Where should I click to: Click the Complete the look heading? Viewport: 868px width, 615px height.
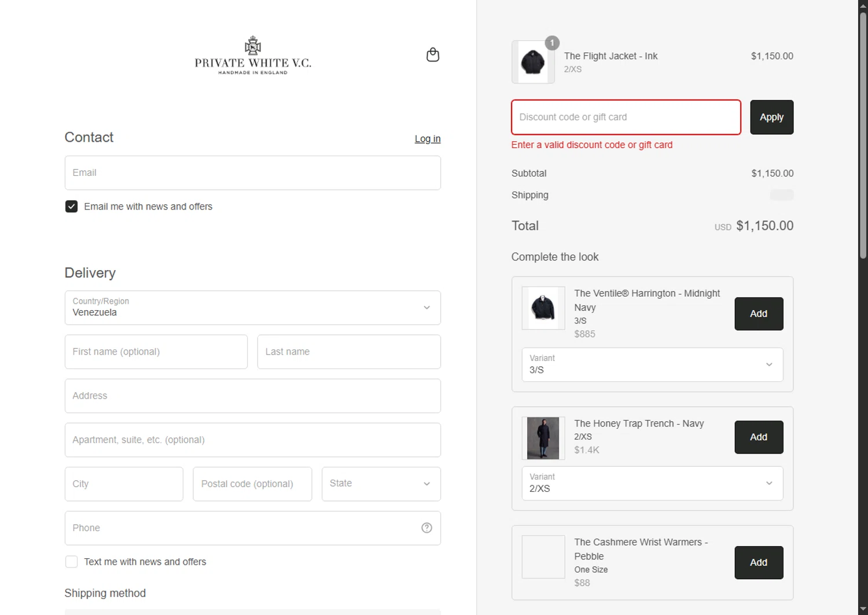pyautogui.click(x=555, y=257)
